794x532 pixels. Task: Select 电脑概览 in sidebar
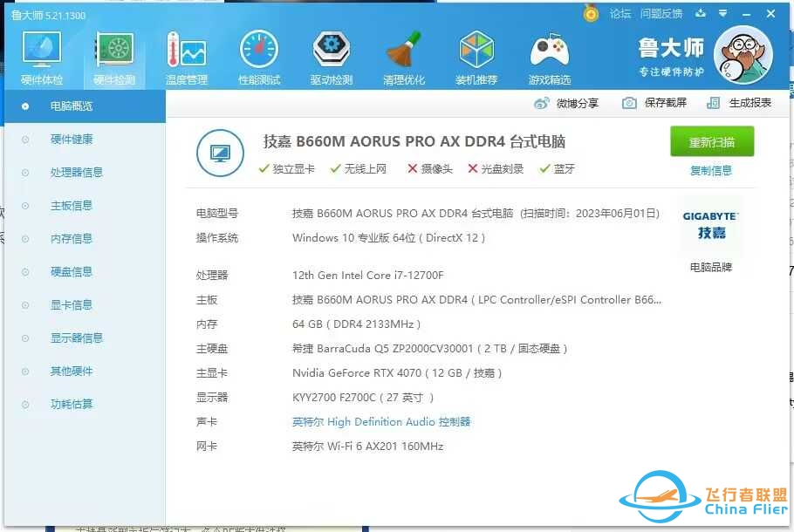pyautogui.click(x=85, y=106)
